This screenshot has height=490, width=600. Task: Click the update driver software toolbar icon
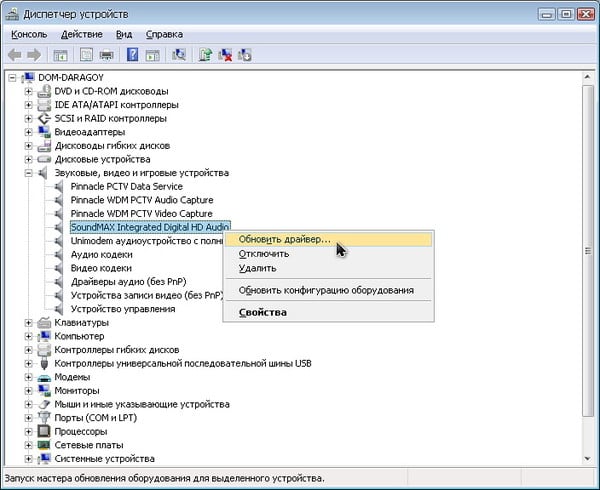point(205,55)
